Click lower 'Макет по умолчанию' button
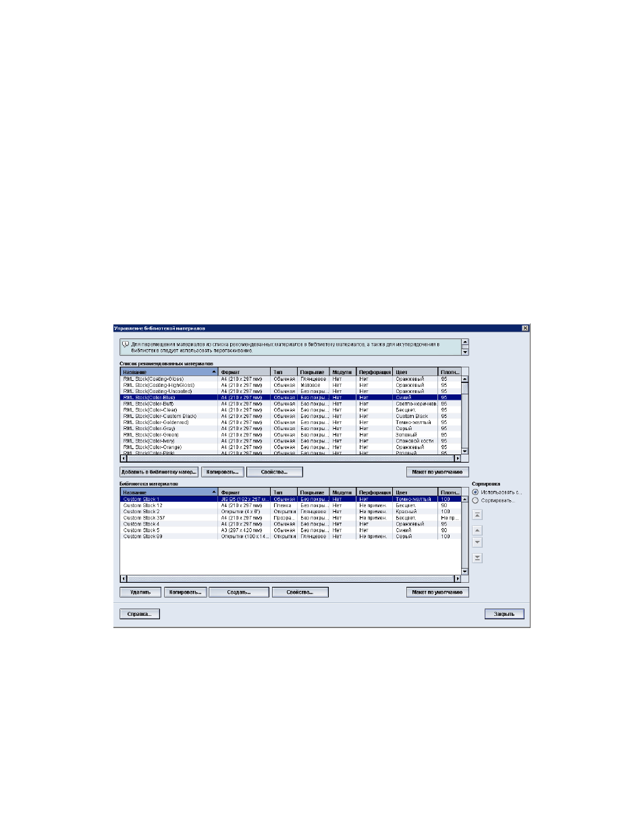644x834 pixels. click(437, 592)
